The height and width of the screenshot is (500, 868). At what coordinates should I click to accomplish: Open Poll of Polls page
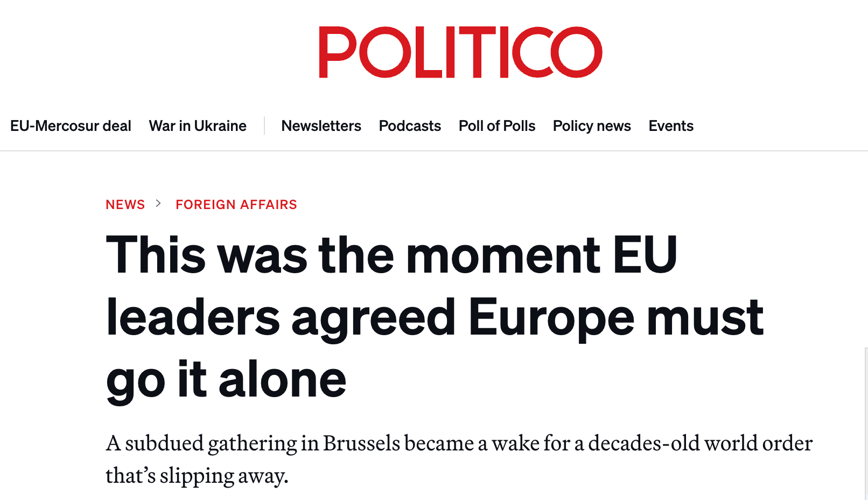pyautogui.click(x=496, y=126)
